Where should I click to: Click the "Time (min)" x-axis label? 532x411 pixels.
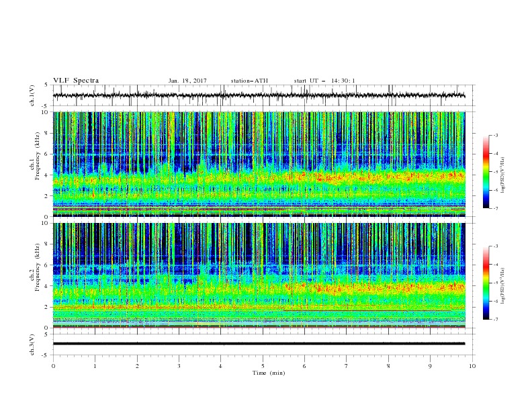[x=269, y=373]
